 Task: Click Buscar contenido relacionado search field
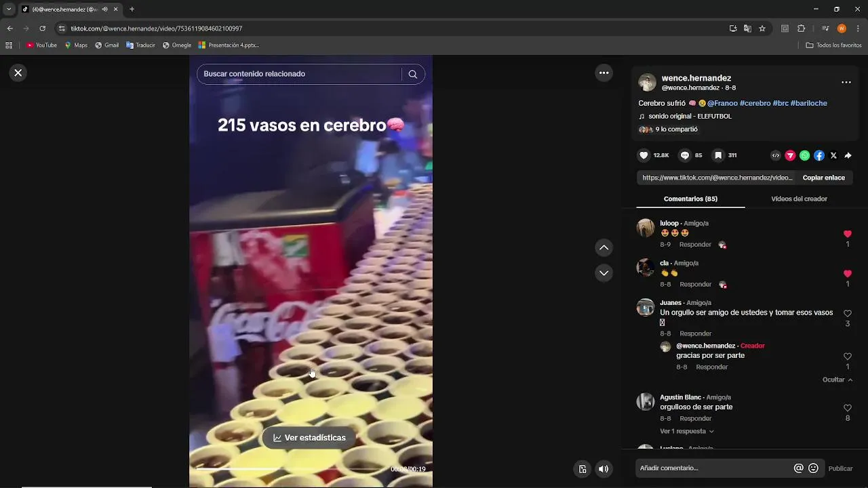[x=300, y=74]
